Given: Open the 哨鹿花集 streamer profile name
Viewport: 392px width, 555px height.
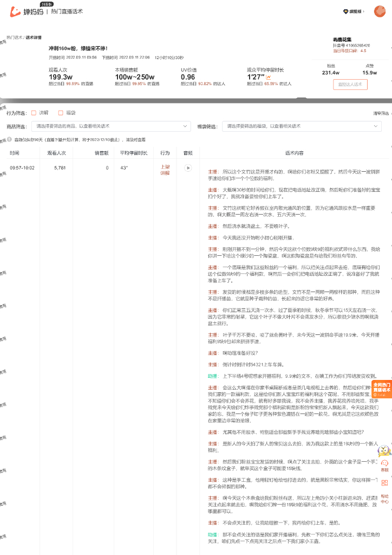Looking at the screenshot, I should coord(342,40).
